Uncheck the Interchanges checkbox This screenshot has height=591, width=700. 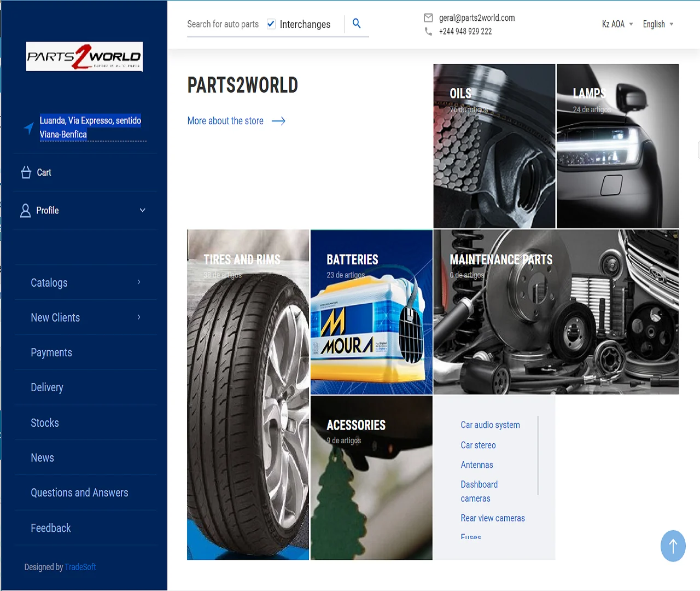[x=271, y=24]
